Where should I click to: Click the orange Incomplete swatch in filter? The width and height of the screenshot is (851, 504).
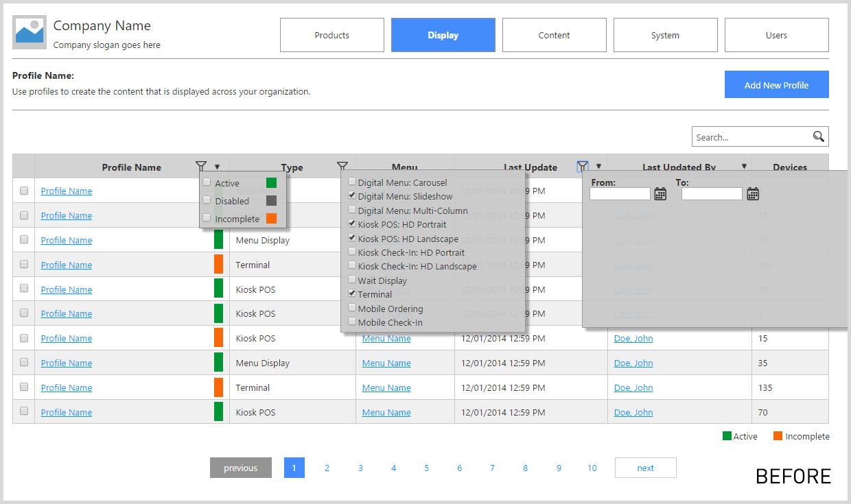[271, 219]
